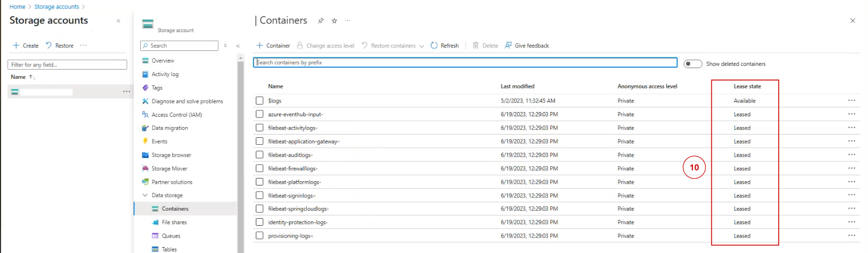The width and height of the screenshot is (868, 253).
Task: Sort storage accounts by Name column
Action: (x=22, y=77)
